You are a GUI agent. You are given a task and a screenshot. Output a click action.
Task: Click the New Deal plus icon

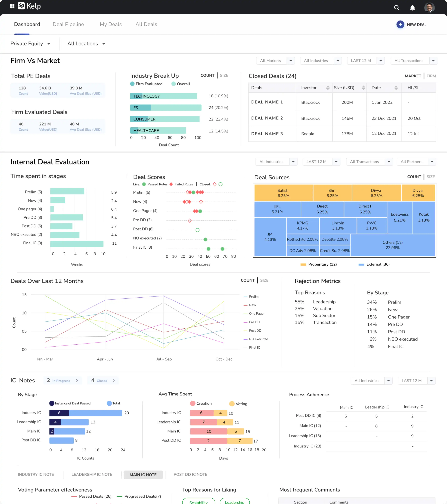tap(400, 24)
